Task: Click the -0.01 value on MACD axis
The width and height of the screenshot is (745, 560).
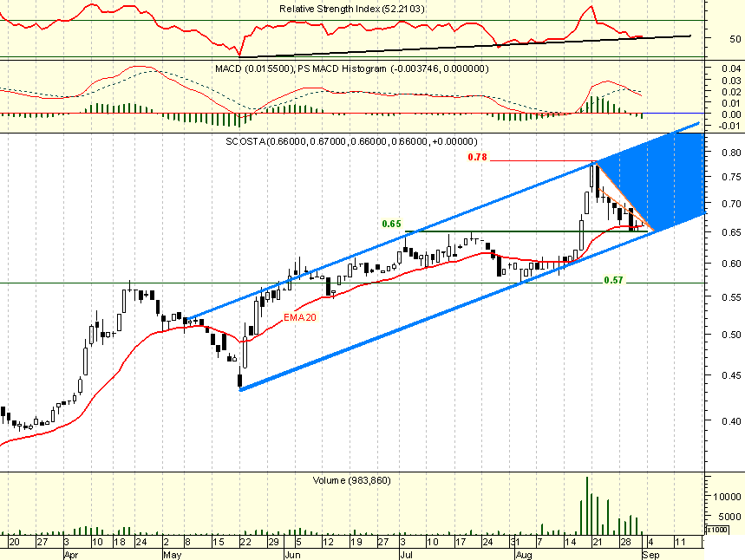Action: [x=729, y=126]
